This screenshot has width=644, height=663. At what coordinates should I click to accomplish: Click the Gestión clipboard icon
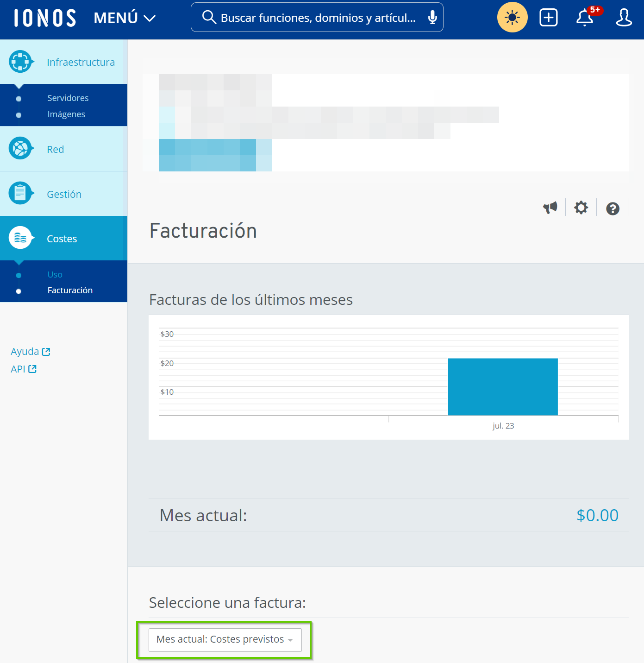[x=20, y=193]
